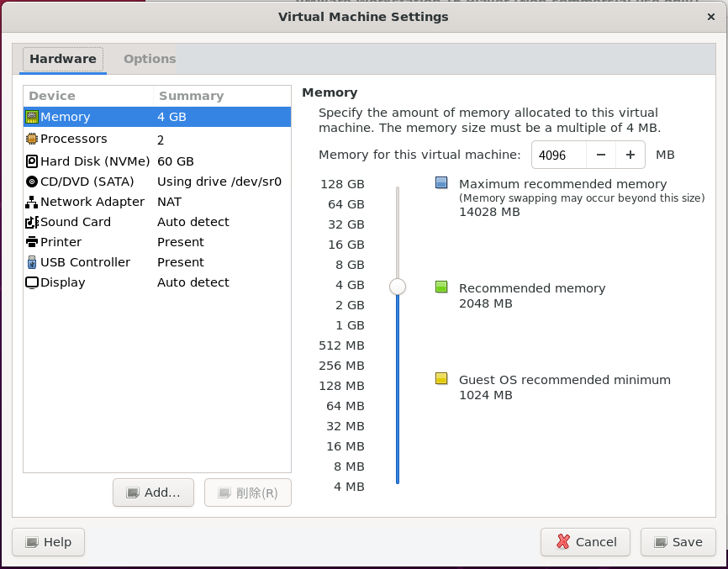The width and height of the screenshot is (728, 569).
Task: Close the Virtual Machine Settings window
Action: [x=711, y=17]
